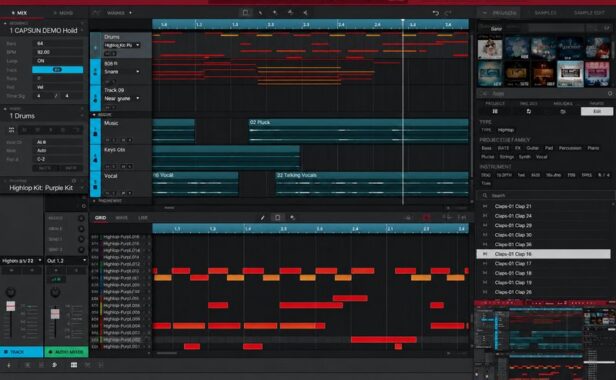Select sample Claps-01 Clap 16

(544, 254)
